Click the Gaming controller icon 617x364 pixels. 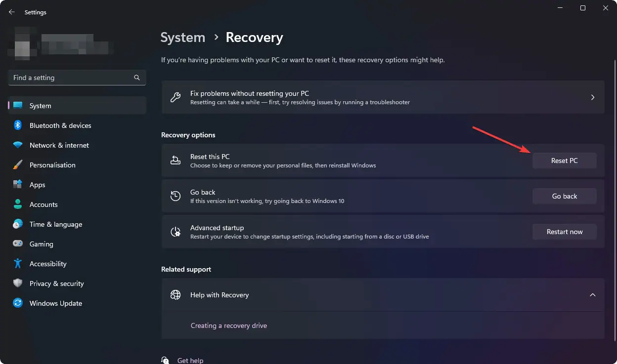18,244
